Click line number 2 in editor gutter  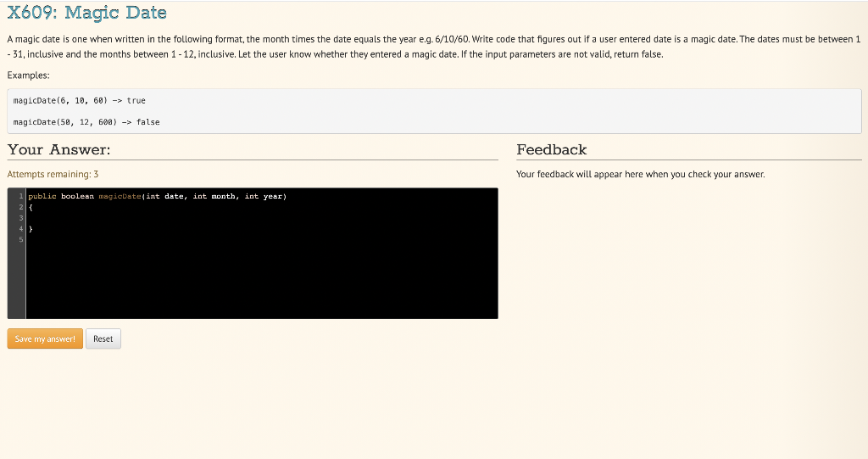[21, 207]
